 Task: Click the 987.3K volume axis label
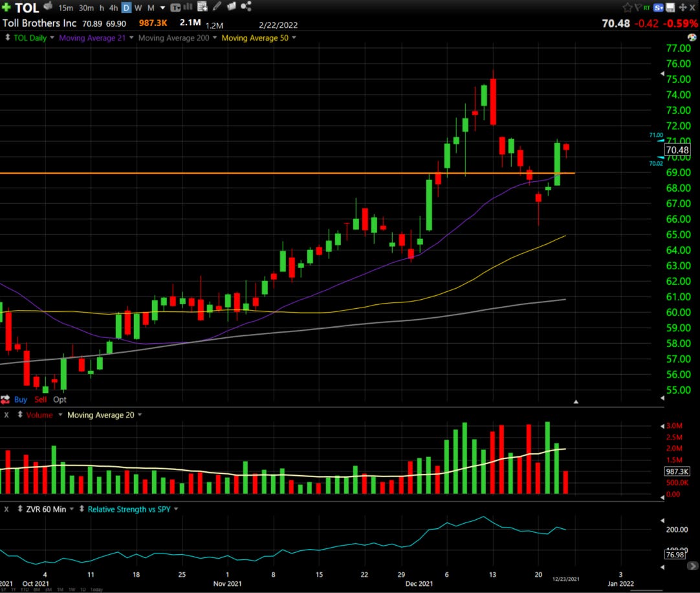677,471
